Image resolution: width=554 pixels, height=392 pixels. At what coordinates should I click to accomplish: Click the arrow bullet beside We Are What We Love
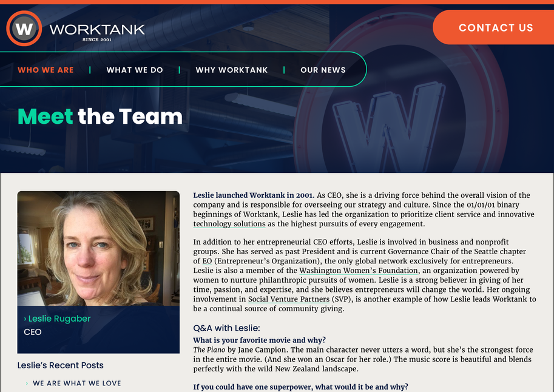click(x=27, y=384)
